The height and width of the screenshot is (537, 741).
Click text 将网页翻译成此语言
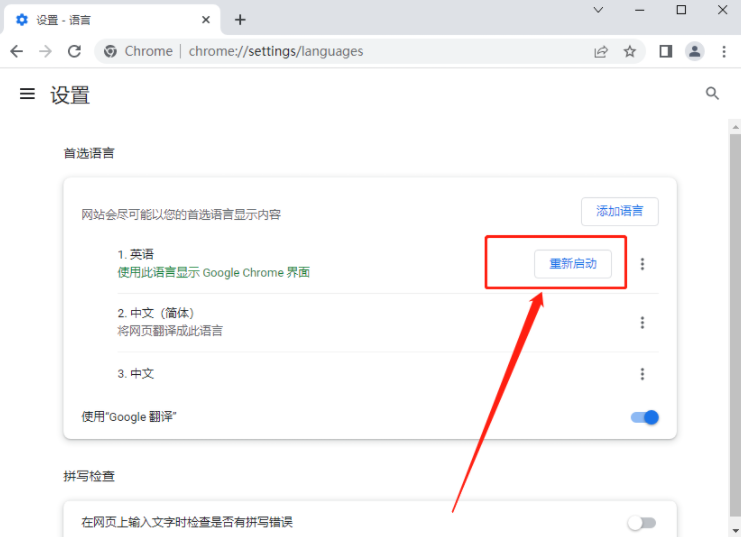tap(170, 331)
